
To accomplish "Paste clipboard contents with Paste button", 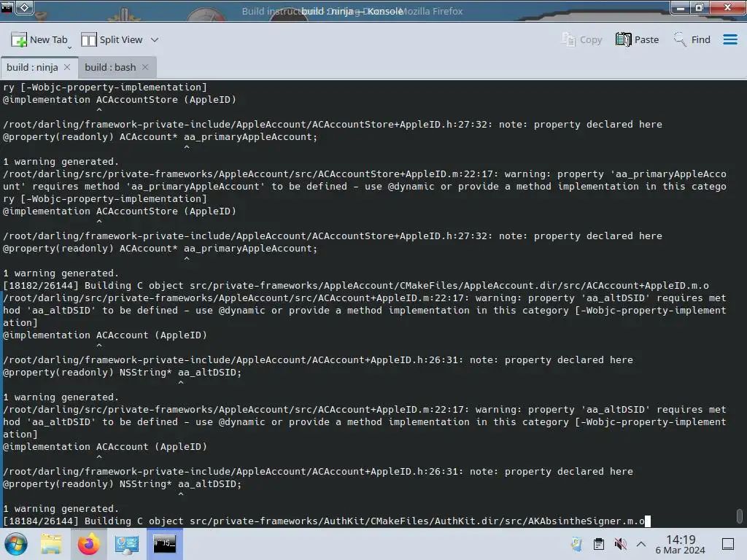I will (x=637, y=40).
